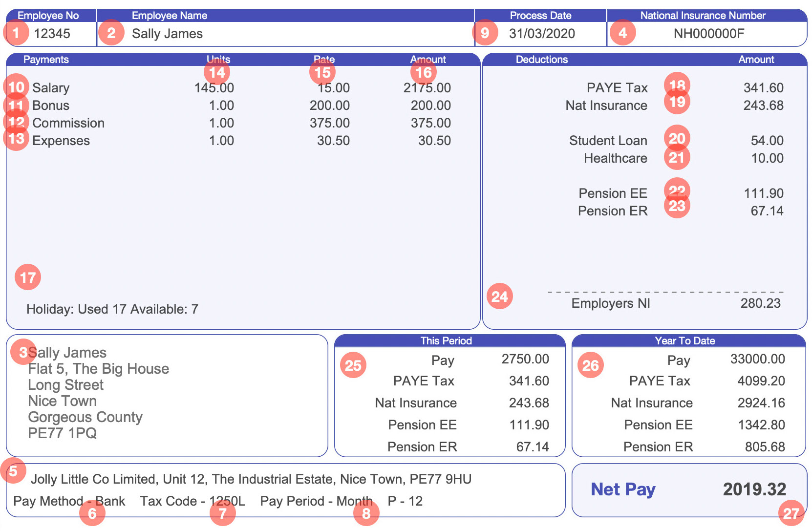Select the employee number 12345 field
The image size is (812, 531).
click(x=52, y=34)
